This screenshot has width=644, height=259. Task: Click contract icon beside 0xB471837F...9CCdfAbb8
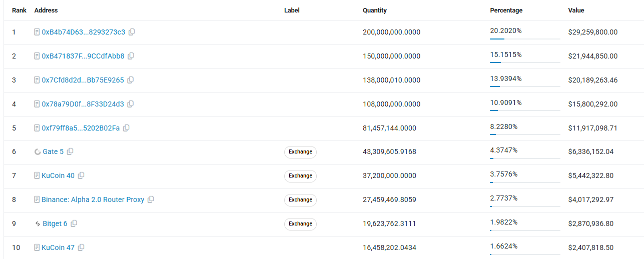(37, 56)
